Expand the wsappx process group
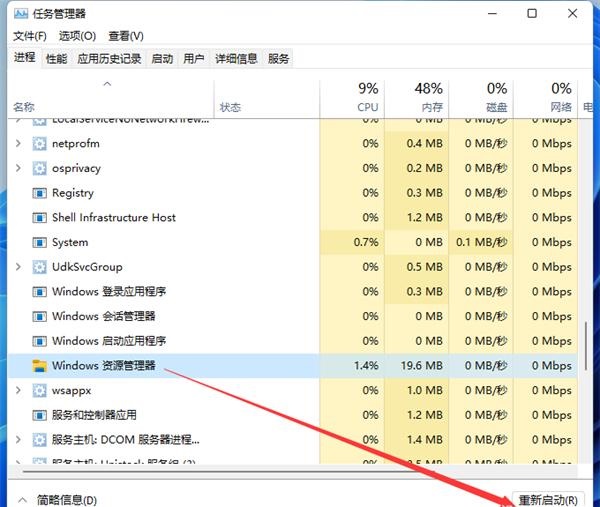Screen dimensions: 600x507 tap(18, 391)
